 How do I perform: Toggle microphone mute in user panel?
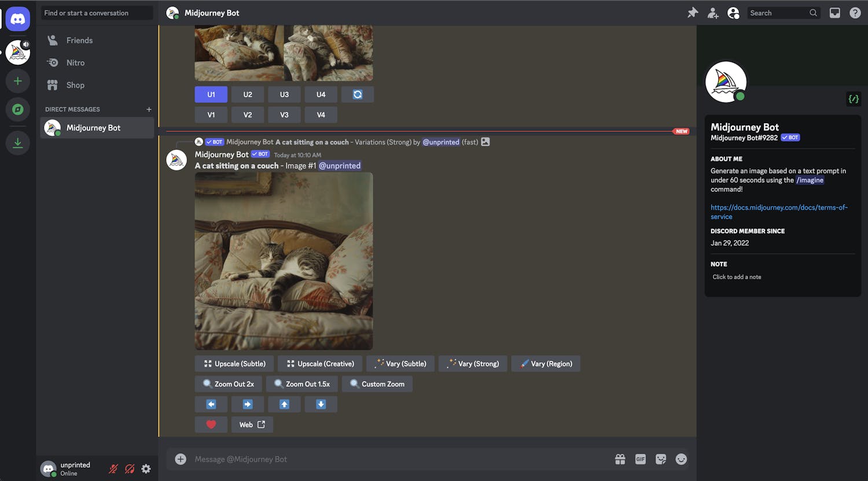pos(113,469)
